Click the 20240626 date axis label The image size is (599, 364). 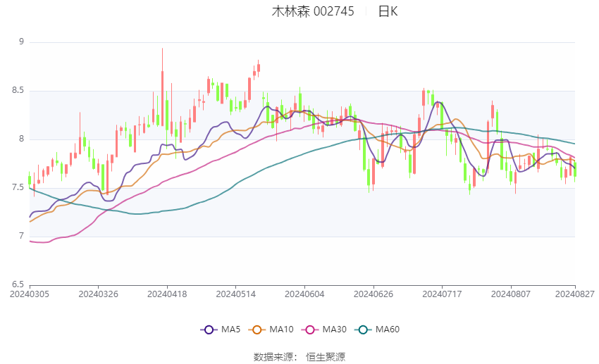point(373,294)
